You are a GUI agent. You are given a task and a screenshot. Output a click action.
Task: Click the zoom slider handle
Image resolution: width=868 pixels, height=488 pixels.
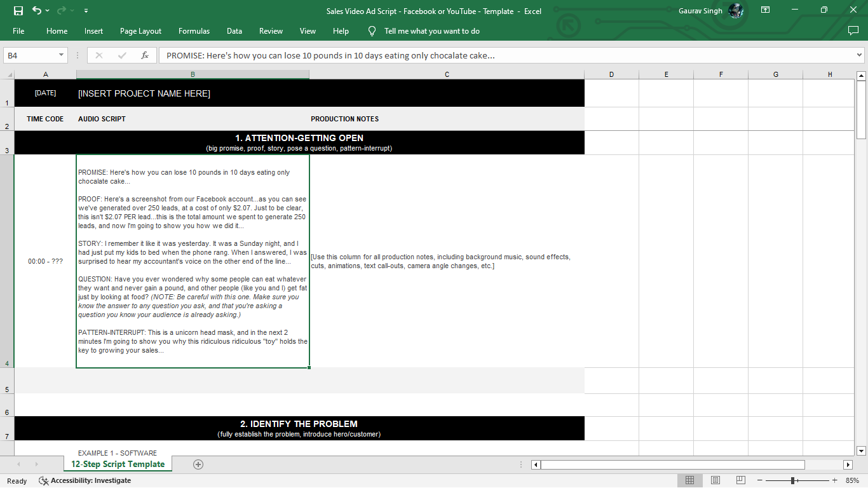coord(792,480)
